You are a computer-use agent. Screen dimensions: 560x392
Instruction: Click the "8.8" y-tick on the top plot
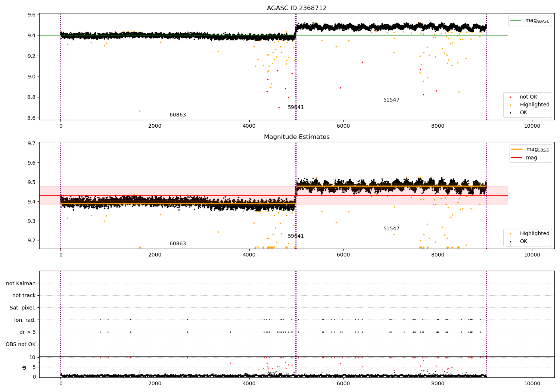click(31, 97)
